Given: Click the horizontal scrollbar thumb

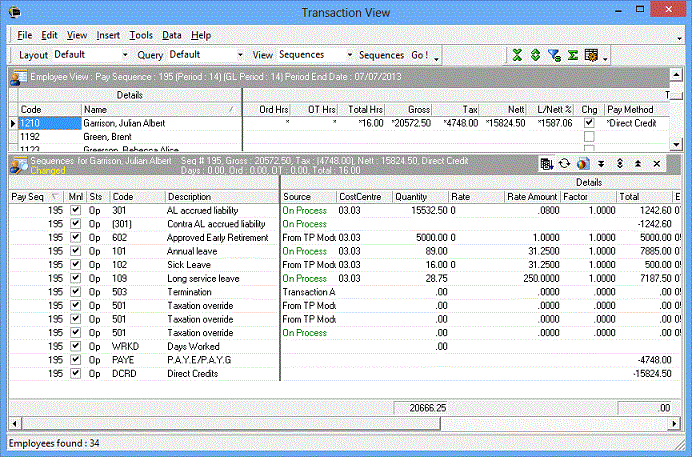Looking at the screenshot, I should (x=231, y=424).
